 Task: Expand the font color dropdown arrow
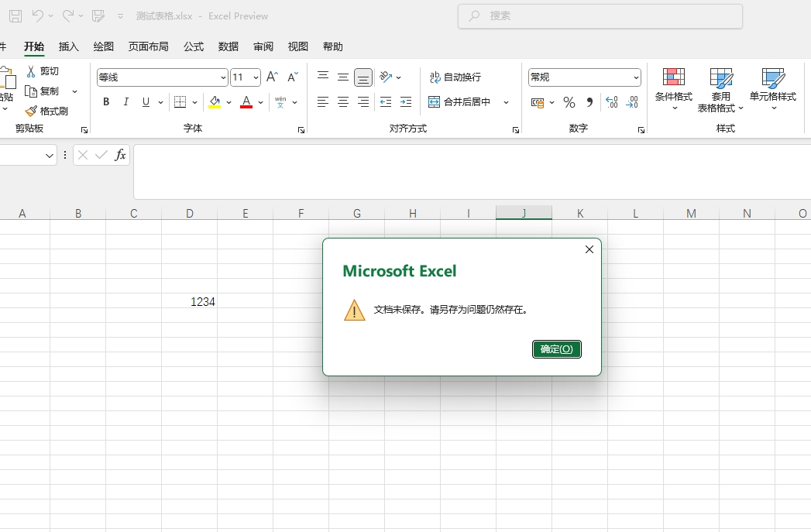pyautogui.click(x=261, y=102)
